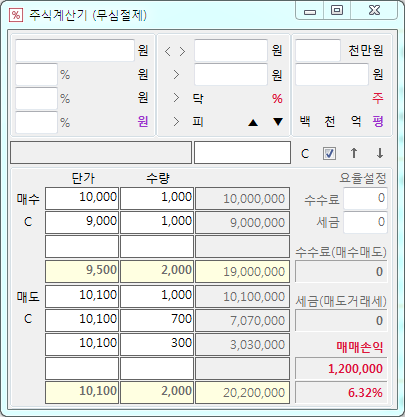Edit the sell quantity 300 field
405x417 pixels.
157,344
